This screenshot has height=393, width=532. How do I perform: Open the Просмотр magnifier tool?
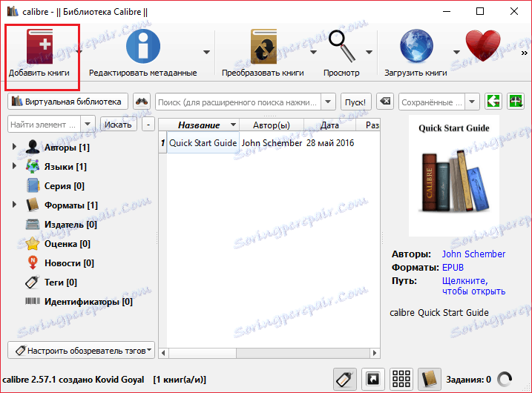pyautogui.click(x=341, y=47)
